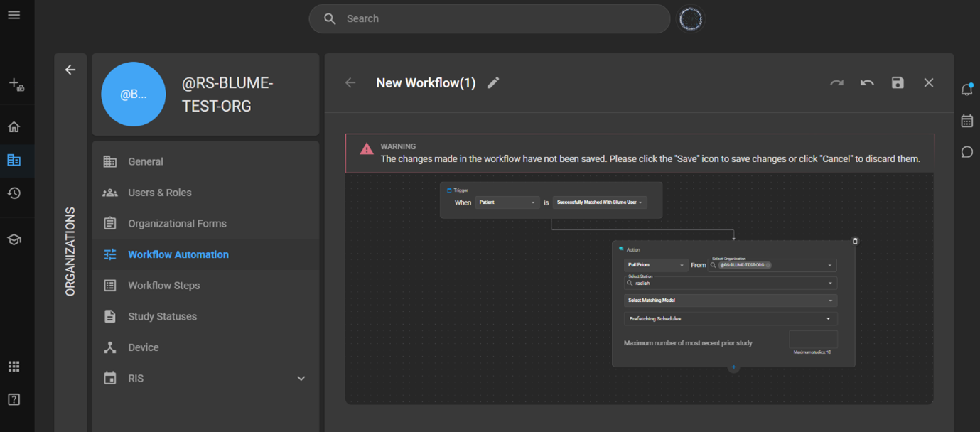
Task: Open Users & Roles settings
Action: coord(159,193)
